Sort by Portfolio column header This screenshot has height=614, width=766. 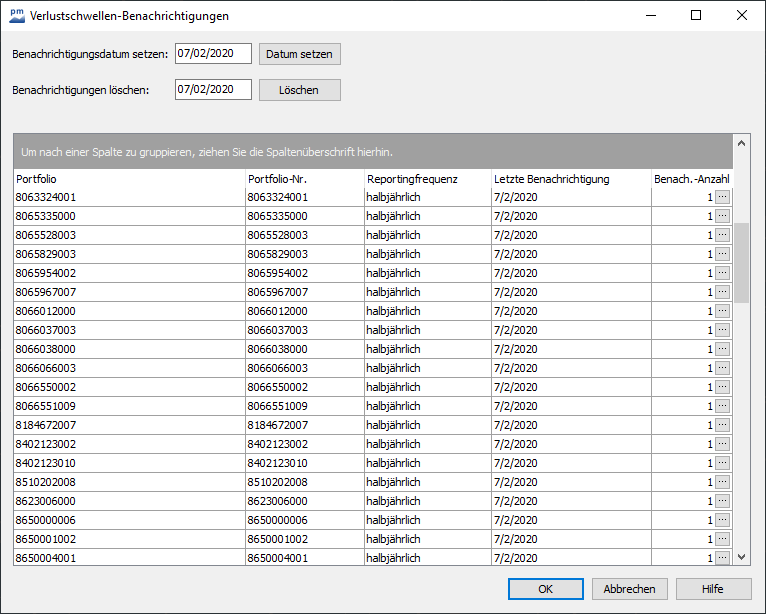(128, 179)
